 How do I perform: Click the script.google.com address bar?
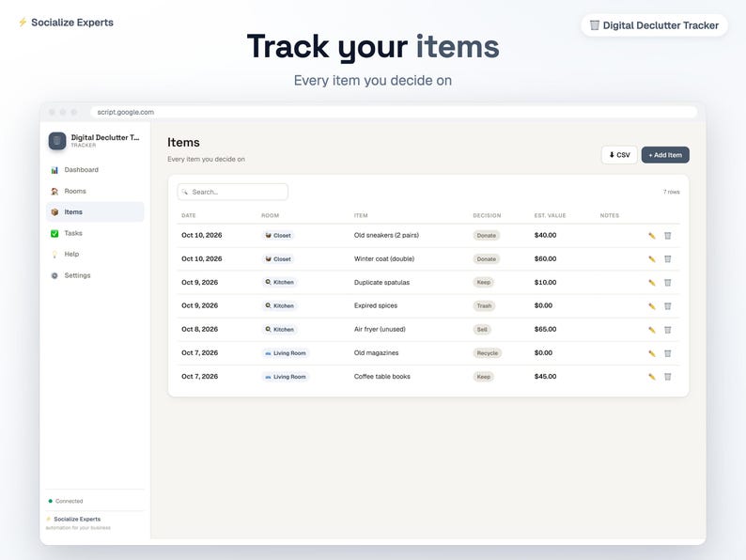[394, 113]
